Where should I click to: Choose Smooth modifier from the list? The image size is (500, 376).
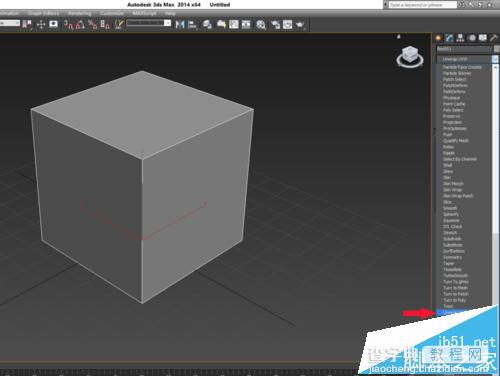(450, 208)
